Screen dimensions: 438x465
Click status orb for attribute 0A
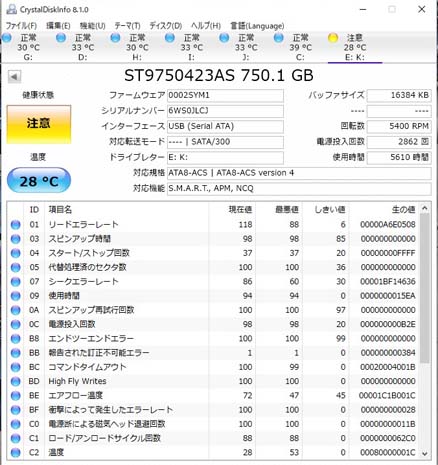[15, 310]
